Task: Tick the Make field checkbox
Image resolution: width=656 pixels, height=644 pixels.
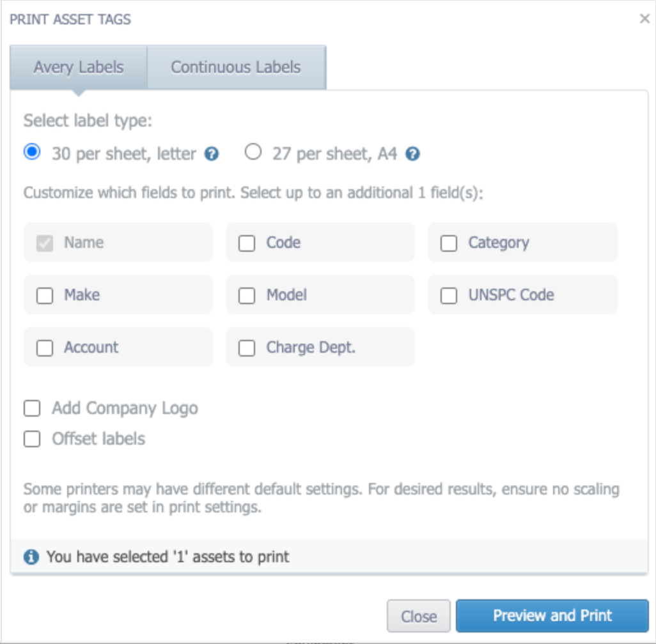Action: pos(44,296)
